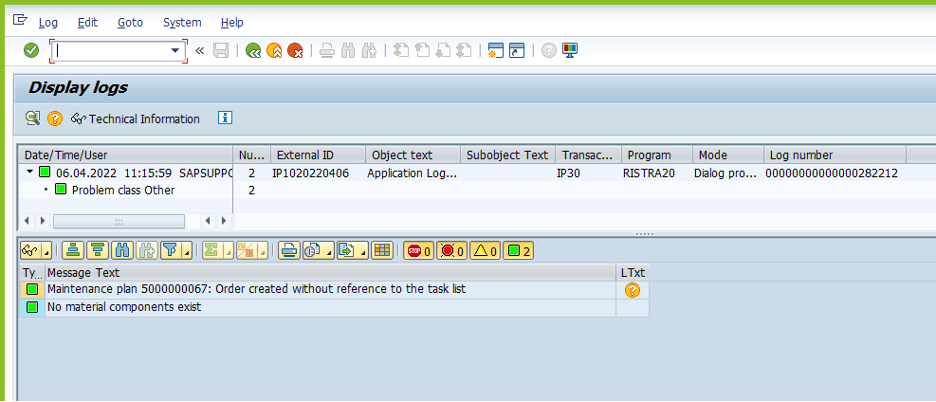The image size is (936, 402).
Task: Click the Find binoculars icon in message toolbar
Action: point(123,251)
